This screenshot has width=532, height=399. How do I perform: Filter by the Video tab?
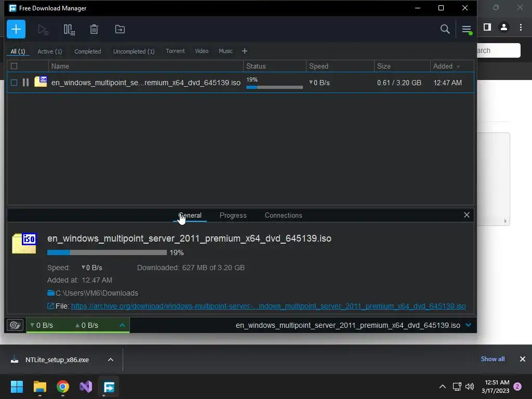[x=202, y=51]
